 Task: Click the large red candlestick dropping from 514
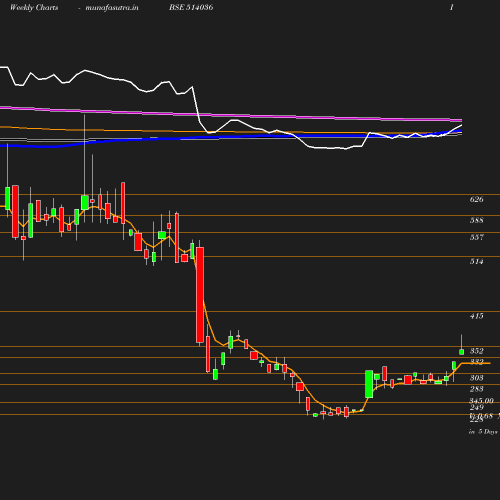[200, 295]
